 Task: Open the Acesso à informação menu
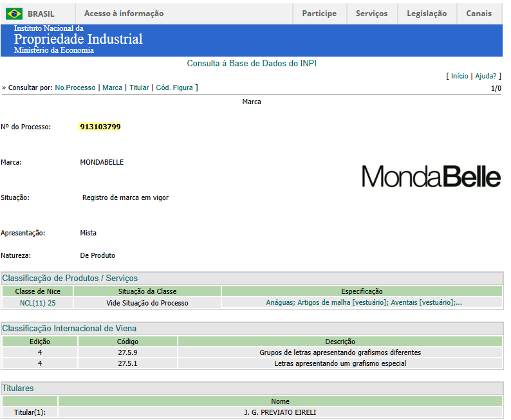tap(124, 14)
